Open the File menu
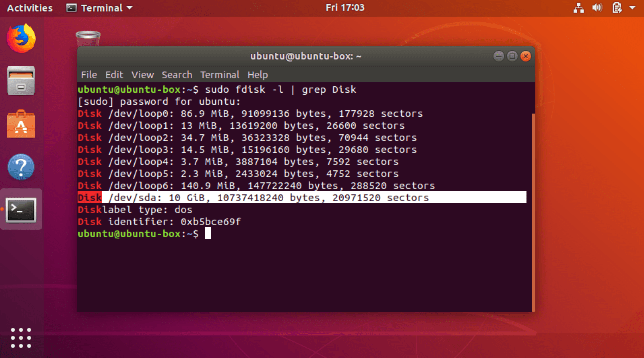 tap(89, 75)
